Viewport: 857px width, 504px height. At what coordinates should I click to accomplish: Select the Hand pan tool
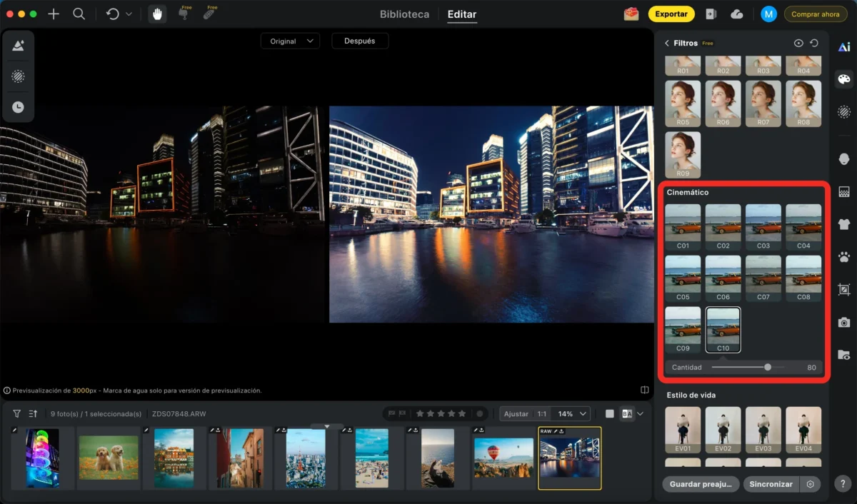(156, 14)
